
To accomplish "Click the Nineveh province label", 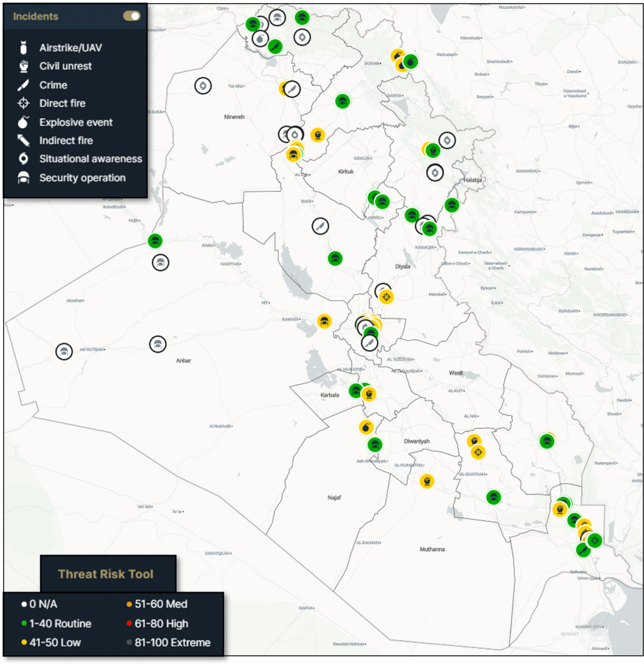I will (234, 117).
